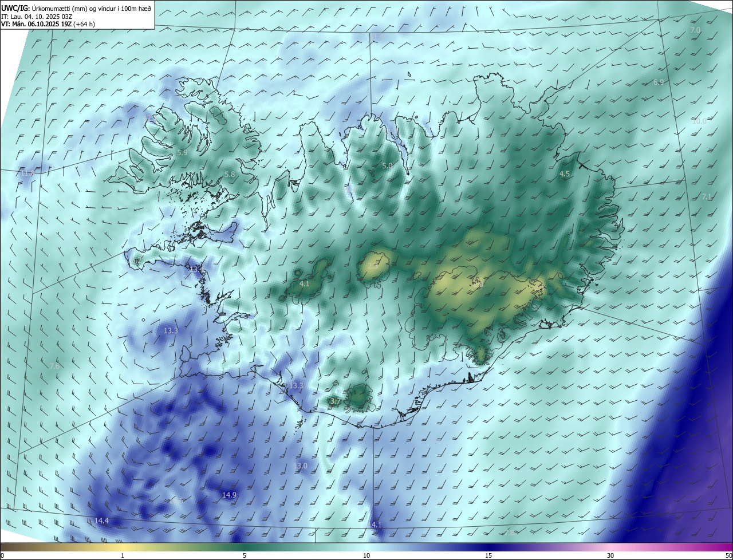Image resolution: width=733 pixels, height=560 pixels.
Task: Select the valid time 'VT: Mán. 06.10.2025 19Z (+64 h)'
Action: (x=47, y=24)
